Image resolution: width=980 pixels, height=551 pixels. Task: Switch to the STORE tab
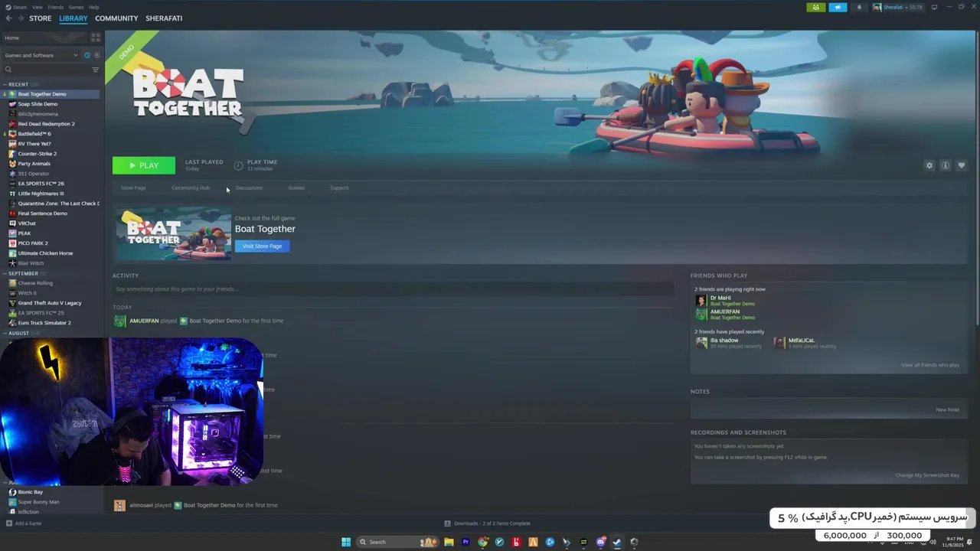pos(41,18)
